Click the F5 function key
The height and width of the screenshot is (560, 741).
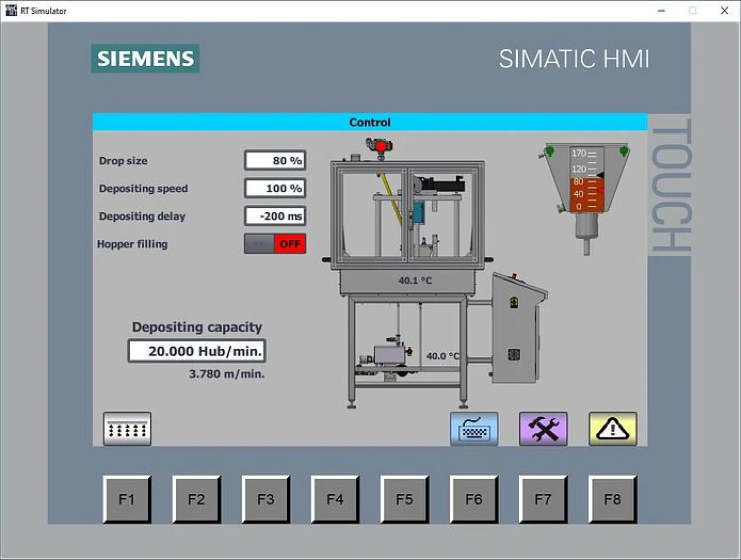point(405,499)
